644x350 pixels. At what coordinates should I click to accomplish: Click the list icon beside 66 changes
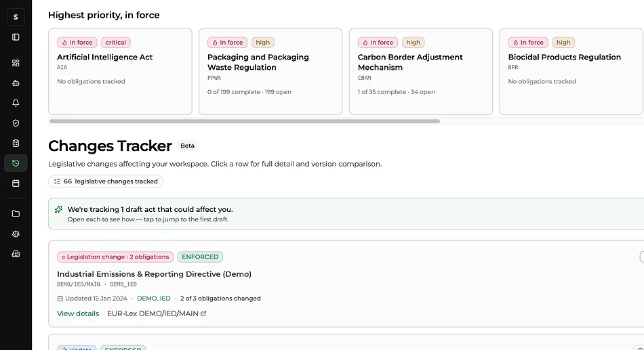(57, 181)
